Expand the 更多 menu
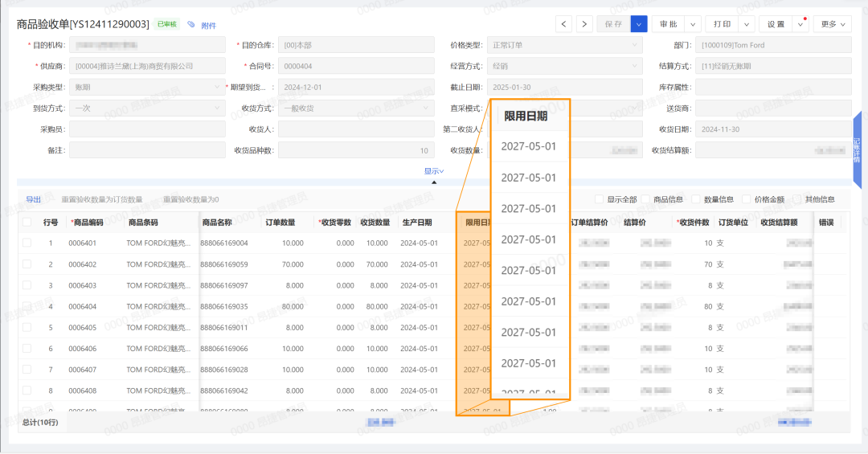Viewport: 868px width, 454px height. click(x=833, y=24)
